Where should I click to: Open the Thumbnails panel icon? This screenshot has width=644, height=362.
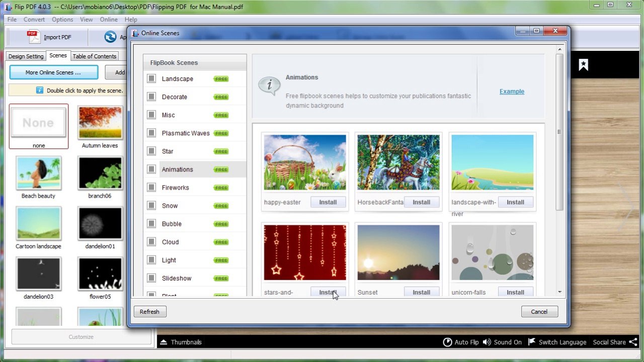(x=164, y=342)
